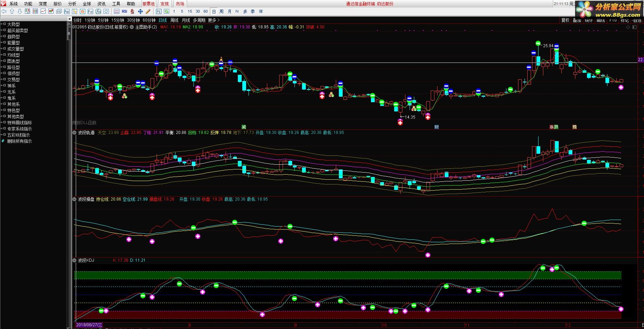644x329 pixels.
Task: Expand the 均线型 category
Action: [x=13, y=55]
